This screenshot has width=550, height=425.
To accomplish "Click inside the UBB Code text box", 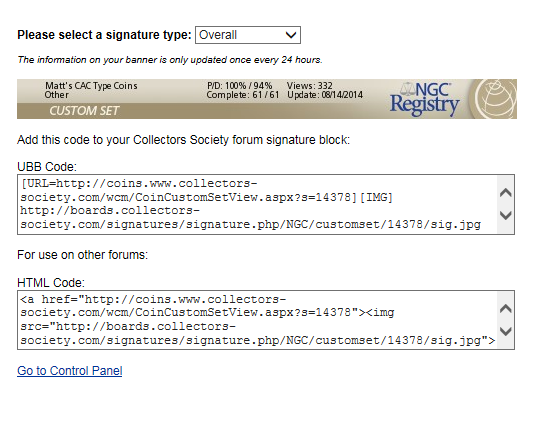I will tap(258, 204).
